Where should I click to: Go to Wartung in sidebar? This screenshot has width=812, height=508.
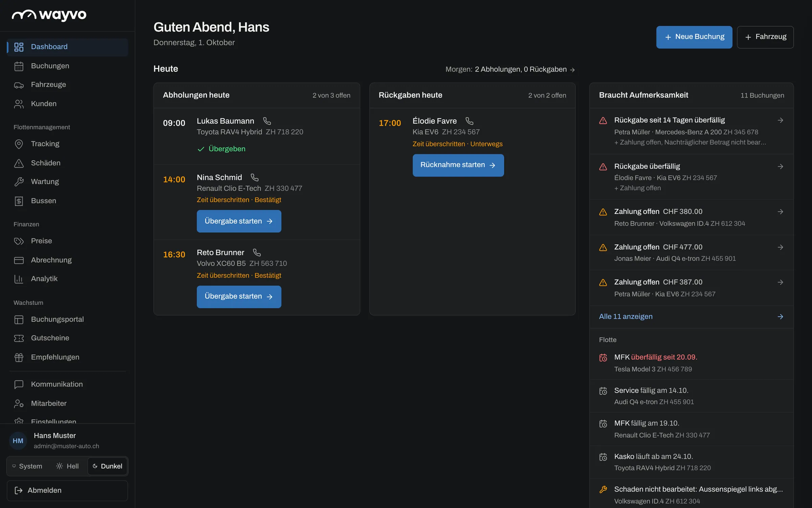67,182
